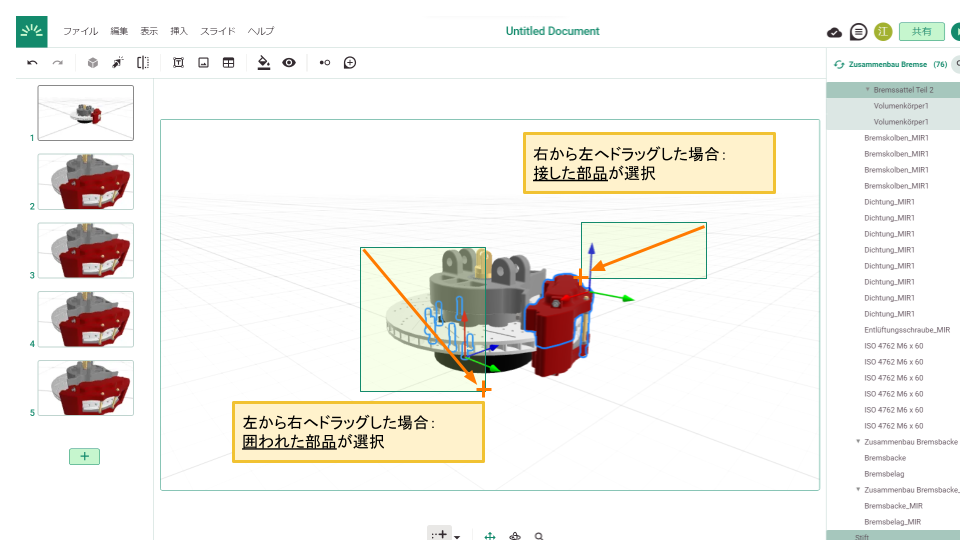Select slide thumbnail 3
Image resolution: width=960 pixels, height=540 pixels.
click(86, 250)
